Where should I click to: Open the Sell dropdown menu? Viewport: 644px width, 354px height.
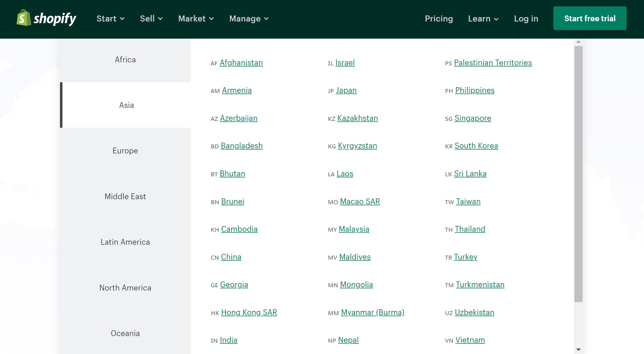pyautogui.click(x=151, y=19)
